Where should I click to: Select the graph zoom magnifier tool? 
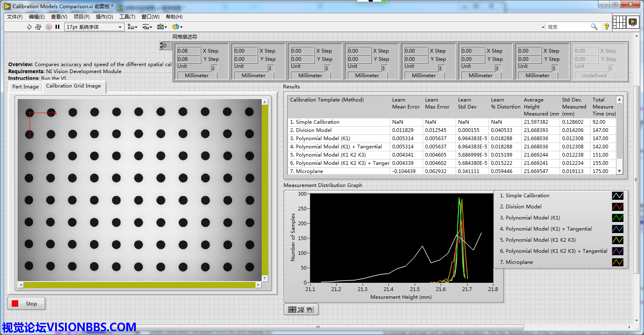tap(301, 310)
